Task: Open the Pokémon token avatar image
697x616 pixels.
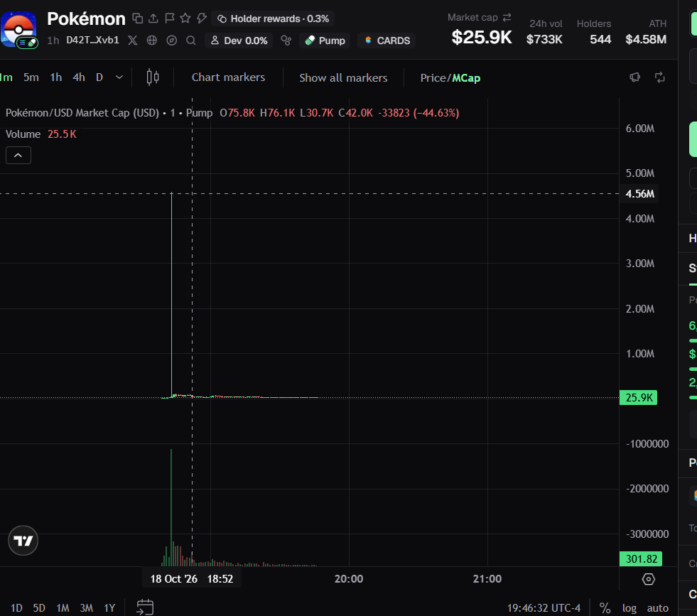Action: click(18, 29)
